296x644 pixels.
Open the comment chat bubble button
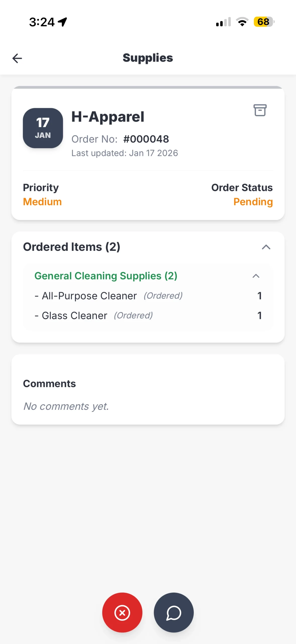(174, 612)
